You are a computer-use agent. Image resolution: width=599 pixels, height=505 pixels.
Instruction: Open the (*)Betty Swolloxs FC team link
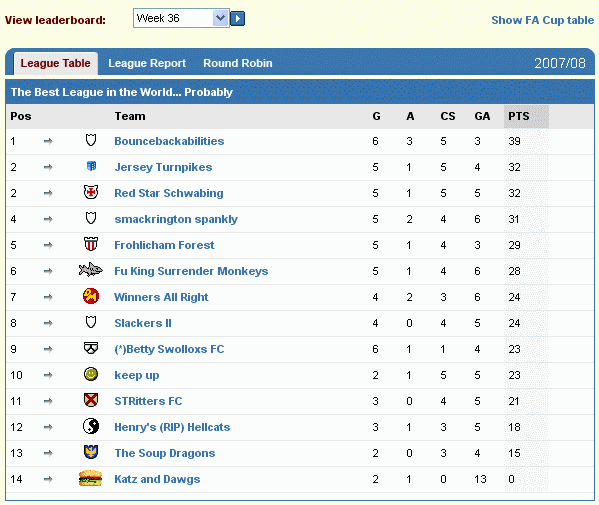point(169,349)
